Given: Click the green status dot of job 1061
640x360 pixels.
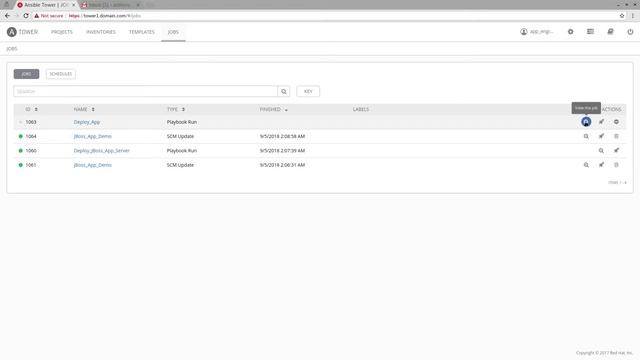Looking at the screenshot, I should (x=20, y=165).
